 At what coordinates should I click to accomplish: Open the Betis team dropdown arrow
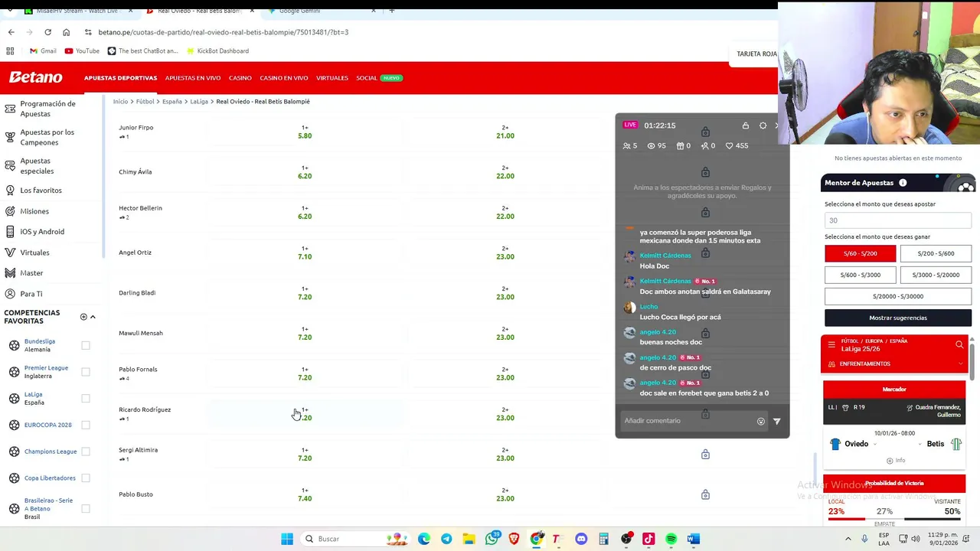pyautogui.click(x=920, y=444)
